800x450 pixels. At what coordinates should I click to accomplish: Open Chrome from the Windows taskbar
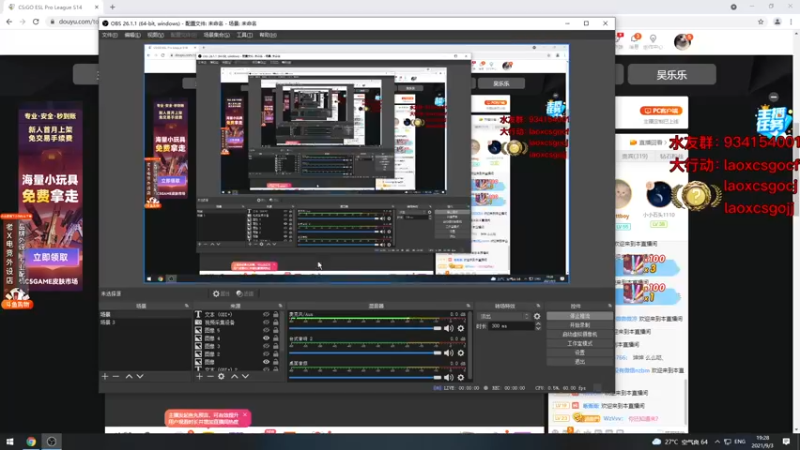pos(31,441)
